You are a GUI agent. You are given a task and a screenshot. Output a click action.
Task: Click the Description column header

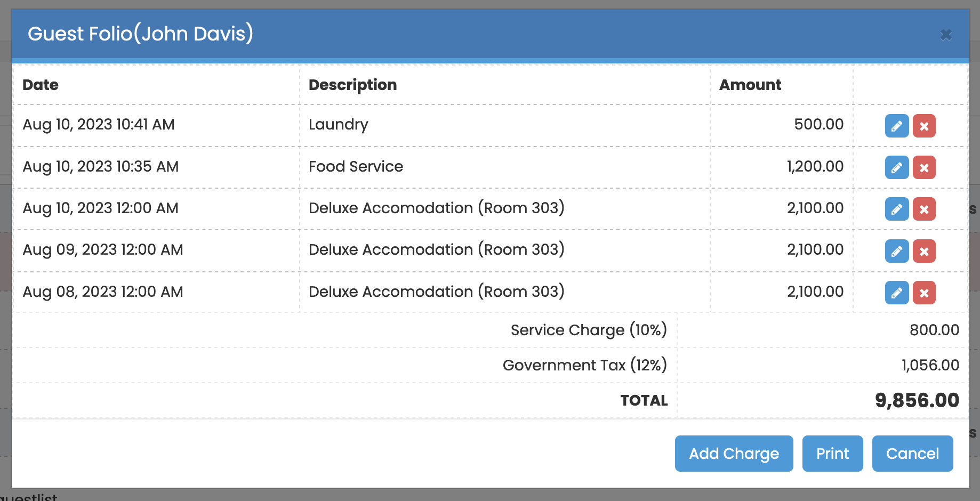click(352, 85)
